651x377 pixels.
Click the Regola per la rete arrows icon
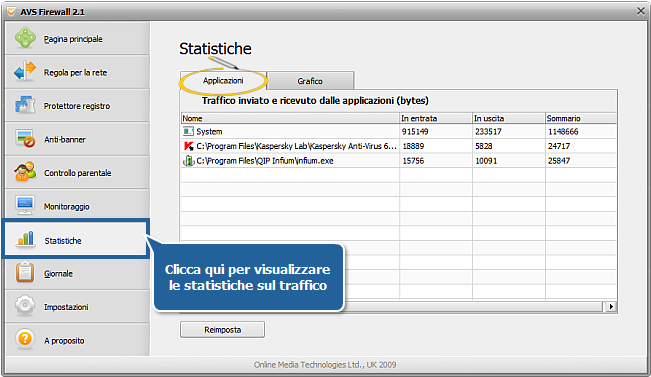click(x=25, y=71)
